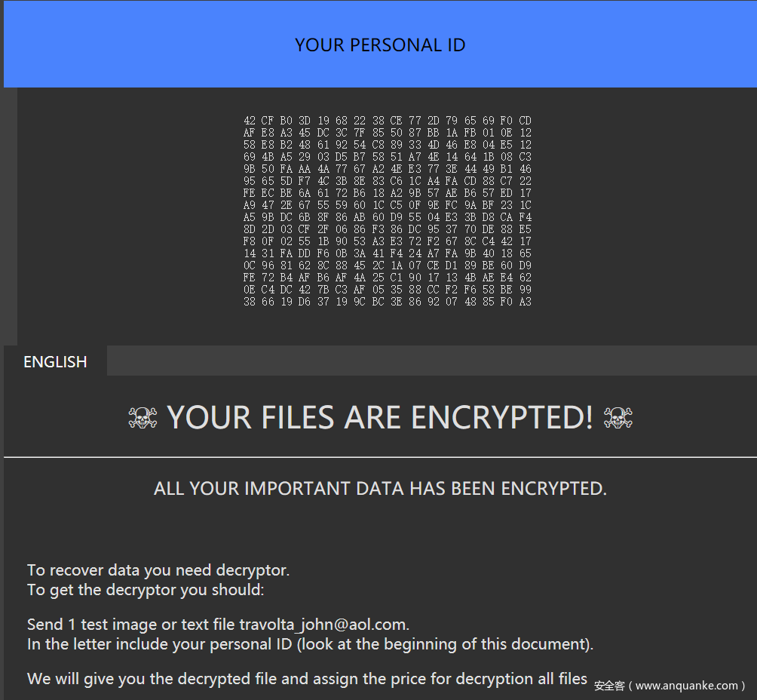The image size is (757, 700).
Task: Click the In the letter include your personal ID sentence
Action: (x=311, y=644)
